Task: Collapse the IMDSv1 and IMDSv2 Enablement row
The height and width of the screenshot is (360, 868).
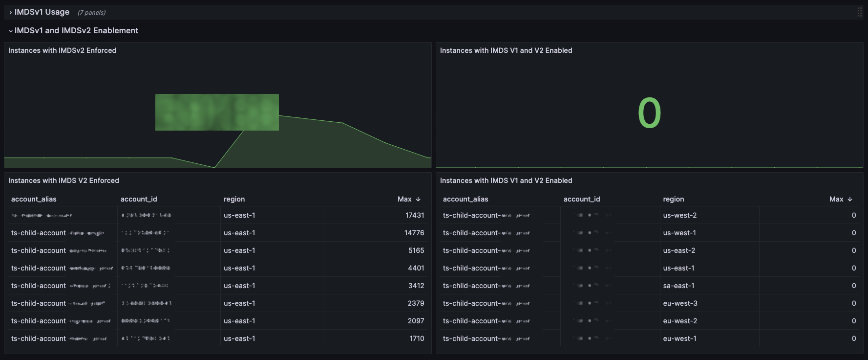Action: pos(11,31)
